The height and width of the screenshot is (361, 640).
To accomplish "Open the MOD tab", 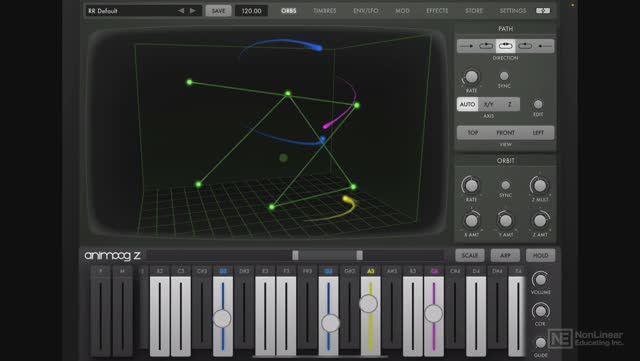I will click(x=402, y=11).
